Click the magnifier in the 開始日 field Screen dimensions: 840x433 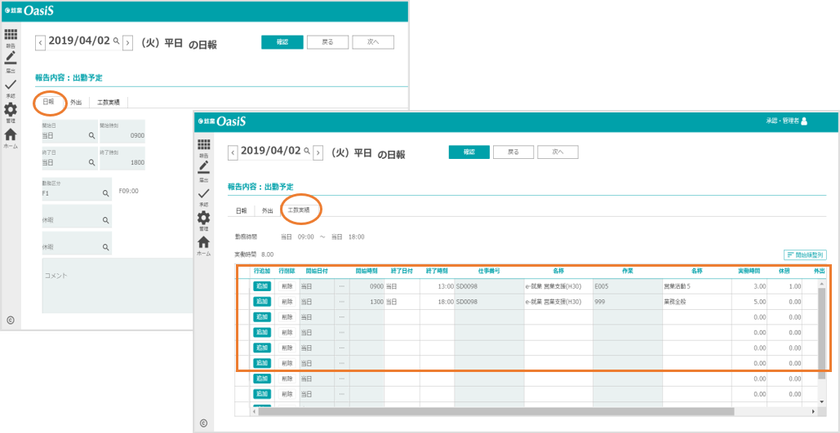92,136
